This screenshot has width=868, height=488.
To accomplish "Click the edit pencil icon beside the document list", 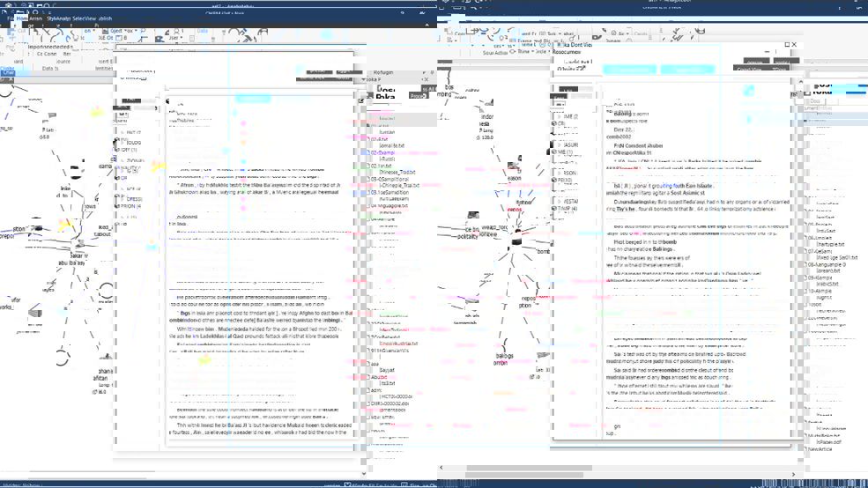I will [360, 100].
